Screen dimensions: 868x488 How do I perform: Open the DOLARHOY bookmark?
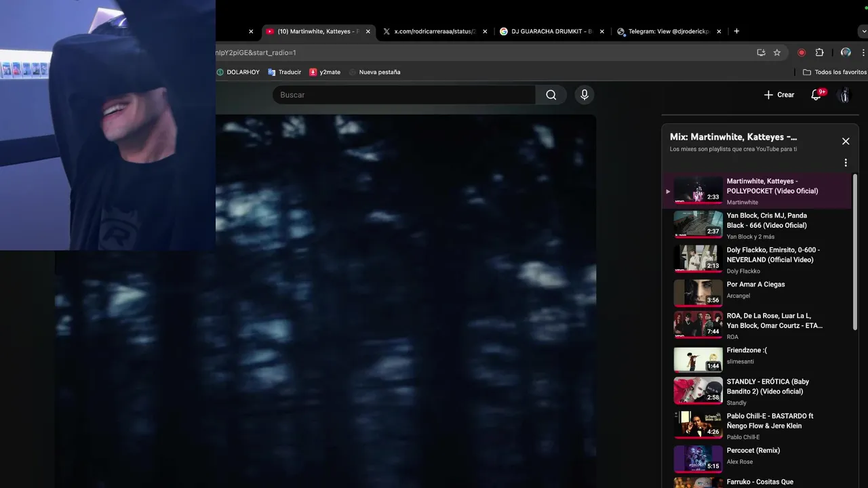238,72
